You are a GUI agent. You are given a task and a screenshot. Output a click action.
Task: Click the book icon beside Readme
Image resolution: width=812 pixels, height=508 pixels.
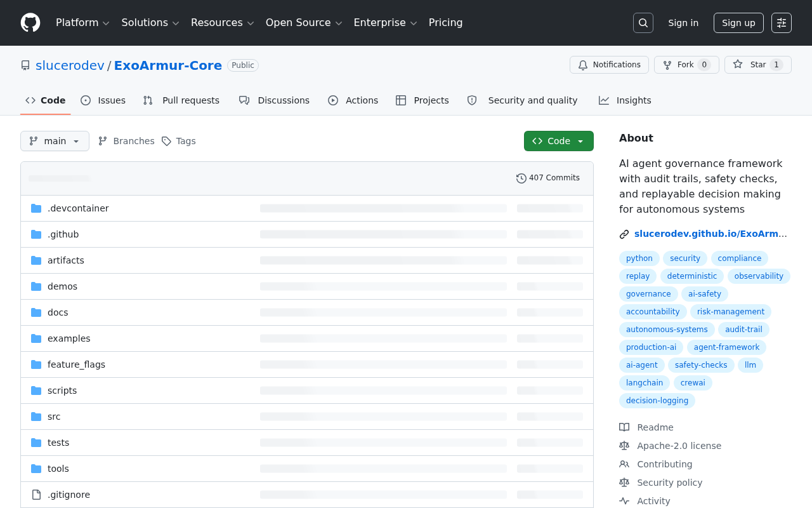(x=624, y=427)
